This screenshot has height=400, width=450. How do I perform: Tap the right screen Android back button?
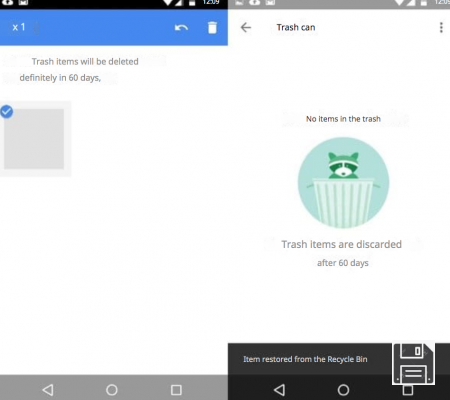coord(279,390)
